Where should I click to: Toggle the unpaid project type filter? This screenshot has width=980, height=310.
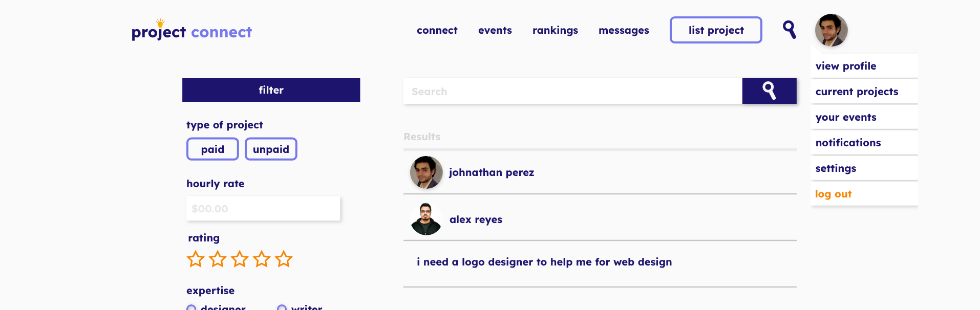(271, 149)
